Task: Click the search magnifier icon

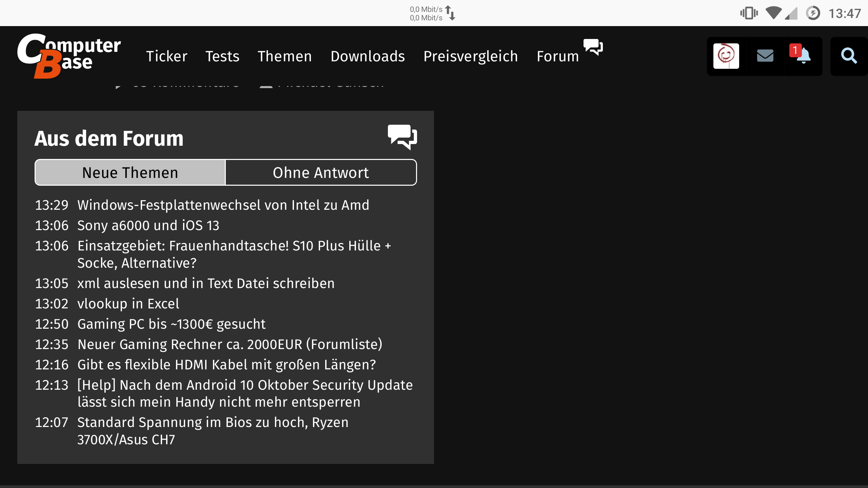Action: point(849,56)
